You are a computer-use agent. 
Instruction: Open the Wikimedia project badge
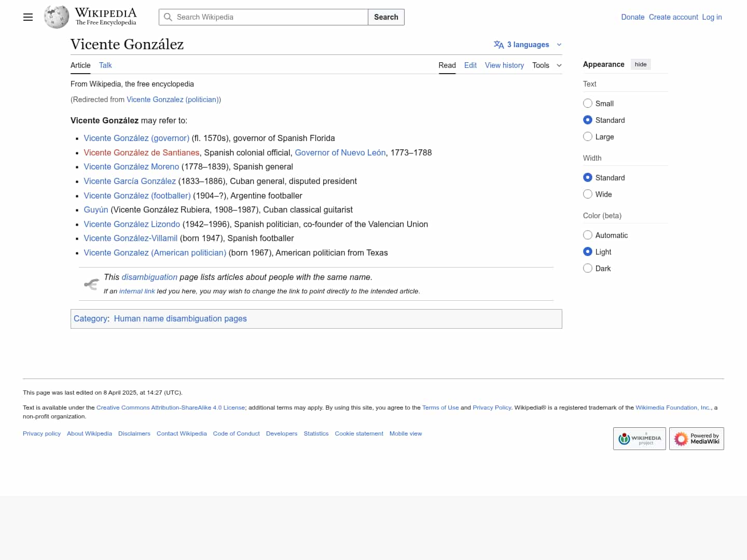point(639,439)
